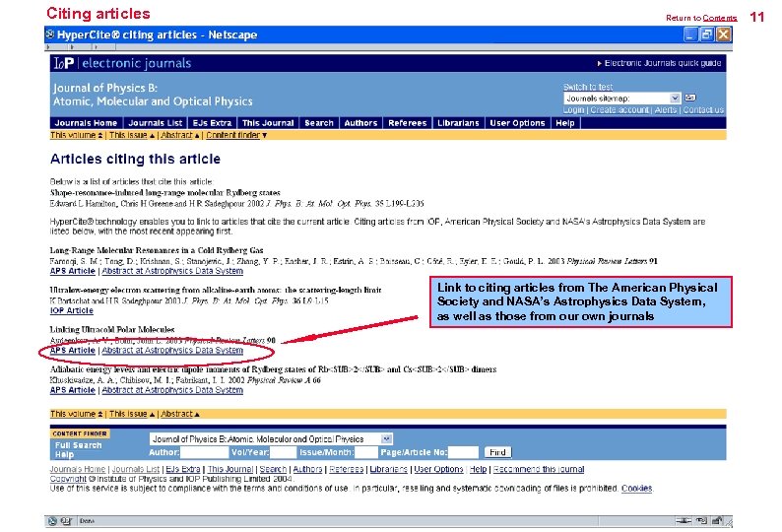Open the Help tab in the navigation bar
This screenshot has height=532, width=782.
pyautogui.click(x=565, y=123)
